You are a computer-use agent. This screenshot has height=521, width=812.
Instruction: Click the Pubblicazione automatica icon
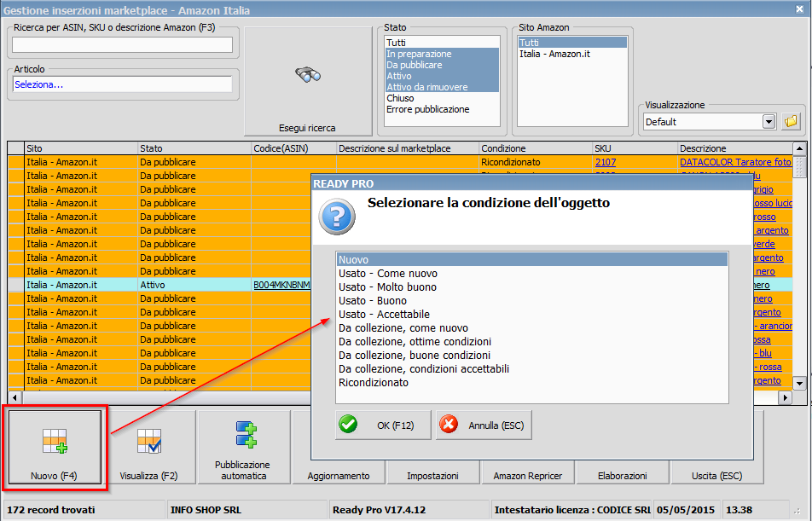(246, 435)
